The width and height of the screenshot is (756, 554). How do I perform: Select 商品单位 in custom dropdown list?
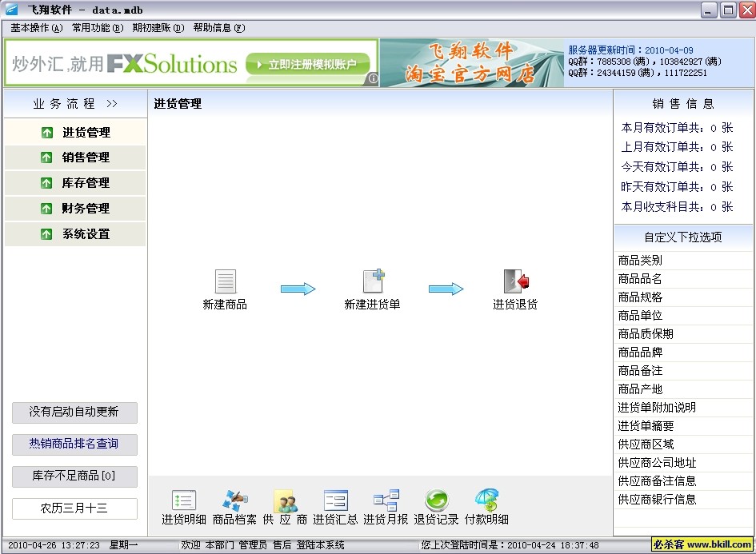[683, 316]
